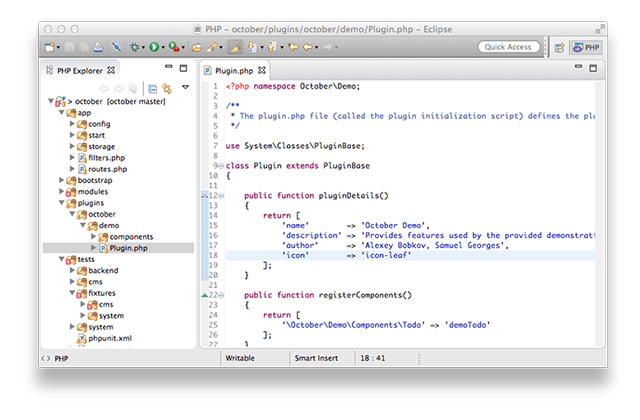Close the PHP Explorer view

click(111, 71)
